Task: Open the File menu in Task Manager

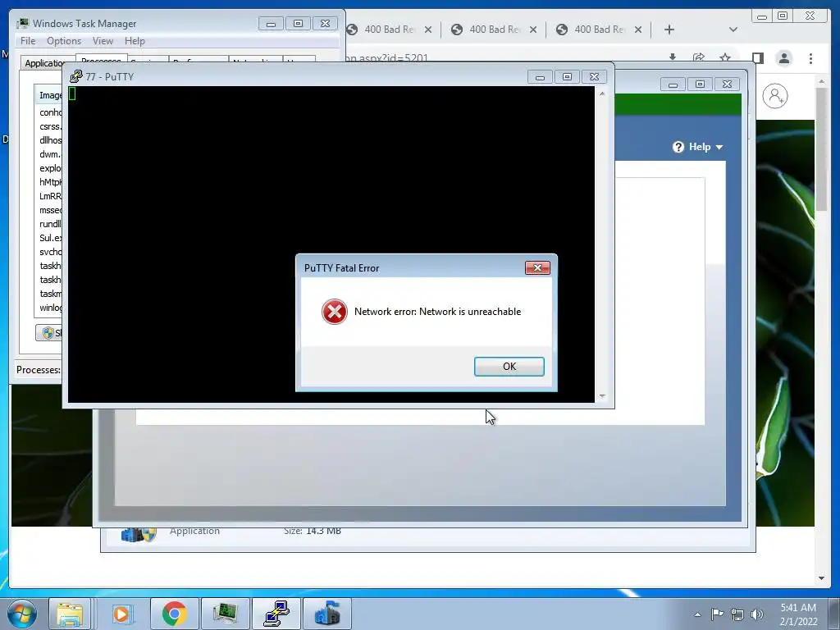Action: [28, 41]
